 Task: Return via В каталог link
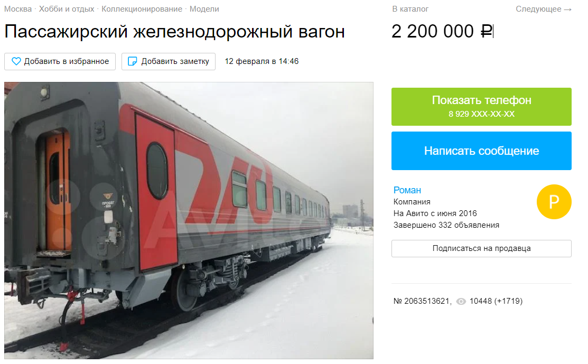click(x=410, y=9)
